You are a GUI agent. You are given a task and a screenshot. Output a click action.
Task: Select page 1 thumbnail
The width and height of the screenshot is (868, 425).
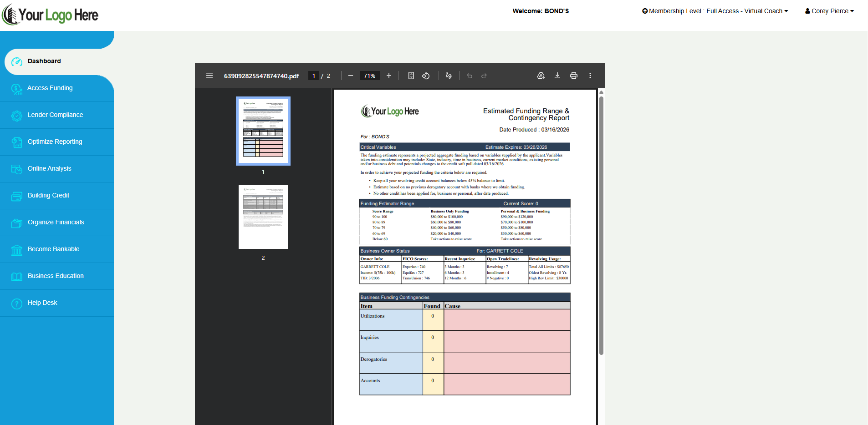pos(263,131)
